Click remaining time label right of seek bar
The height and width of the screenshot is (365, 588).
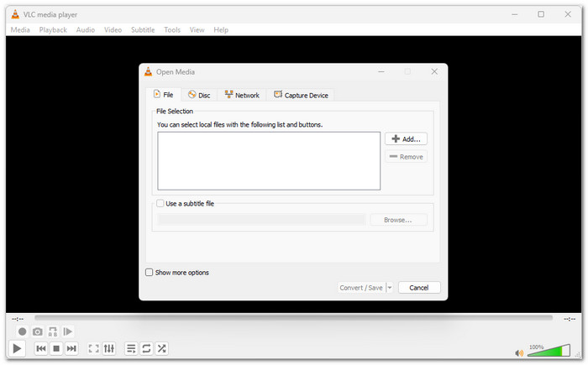pos(570,319)
